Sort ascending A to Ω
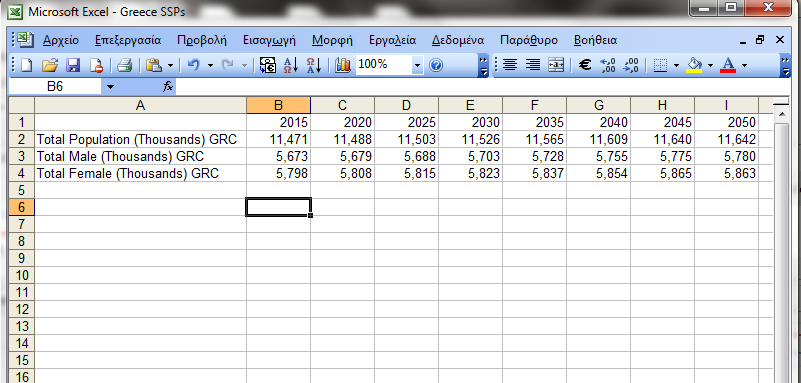Viewport: 801px width, 383px height. click(x=290, y=65)
